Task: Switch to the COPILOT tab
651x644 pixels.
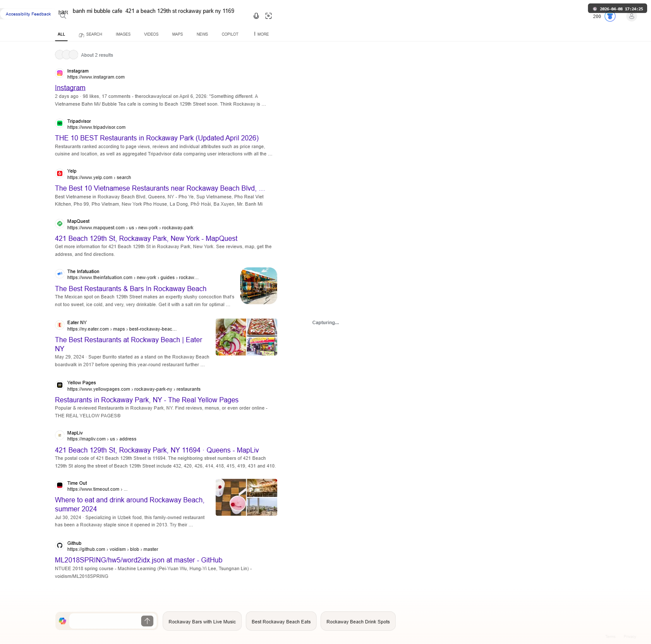Action: pos(230,34)
